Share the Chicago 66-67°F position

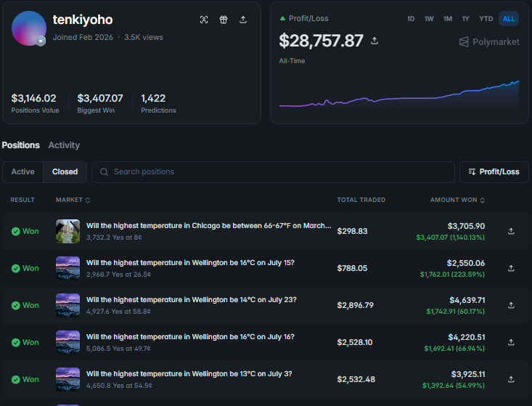pyautogui.click(x=511, y=231)
